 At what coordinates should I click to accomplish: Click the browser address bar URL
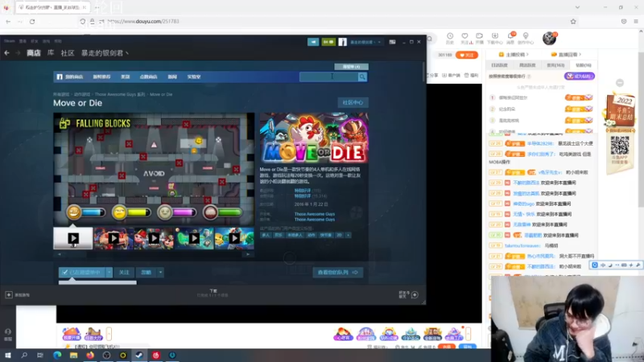143,22
